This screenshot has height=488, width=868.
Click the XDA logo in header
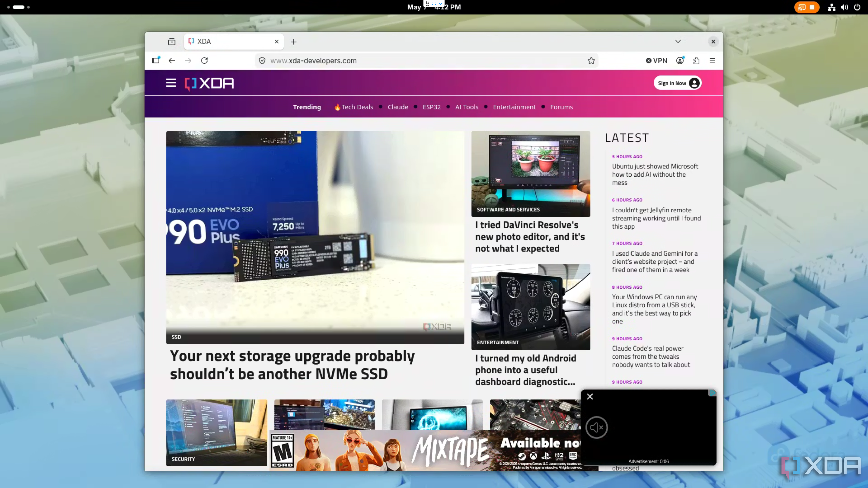209,83
